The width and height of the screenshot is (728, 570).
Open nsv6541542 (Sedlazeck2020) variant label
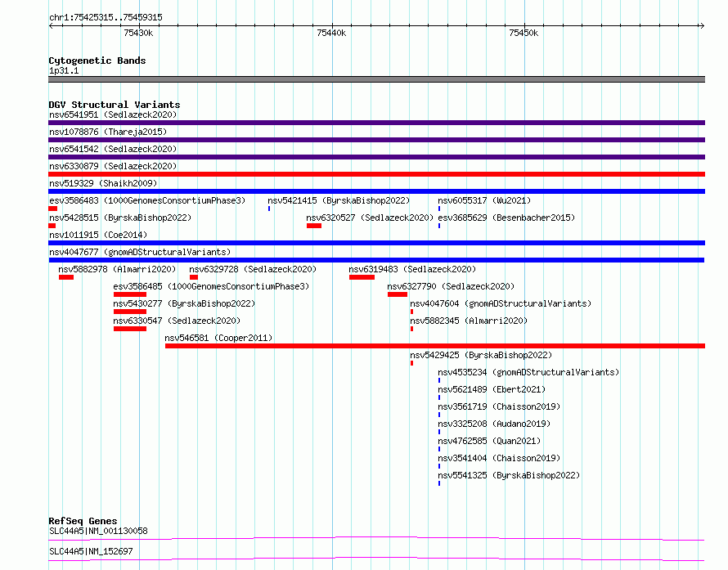pyautogui.click(x=113, y=149)
